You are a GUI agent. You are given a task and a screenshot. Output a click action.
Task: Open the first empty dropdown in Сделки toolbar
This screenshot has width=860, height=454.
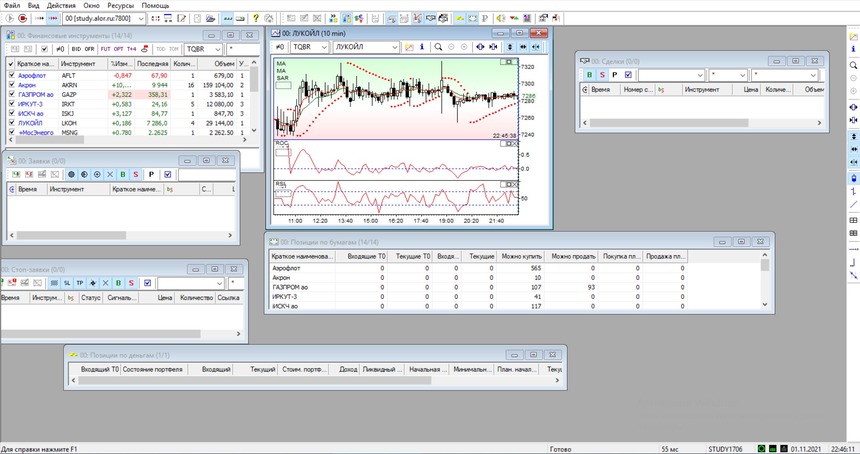tap(671, 75)
